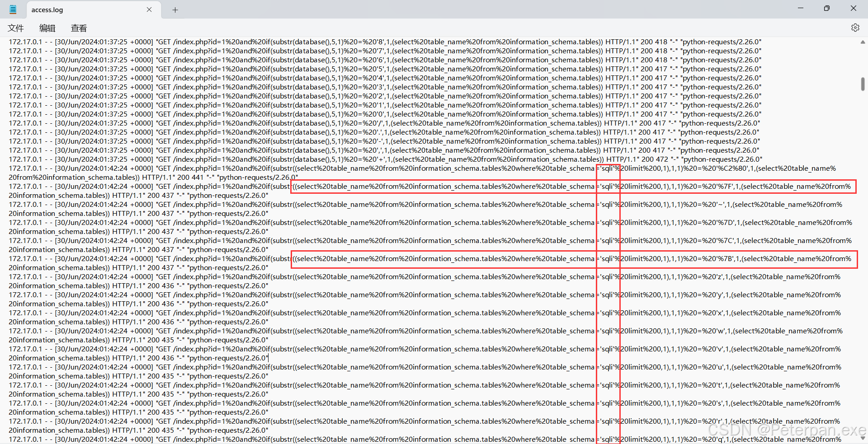
Task: Open the settings gear icon
Action: (855, 28)
